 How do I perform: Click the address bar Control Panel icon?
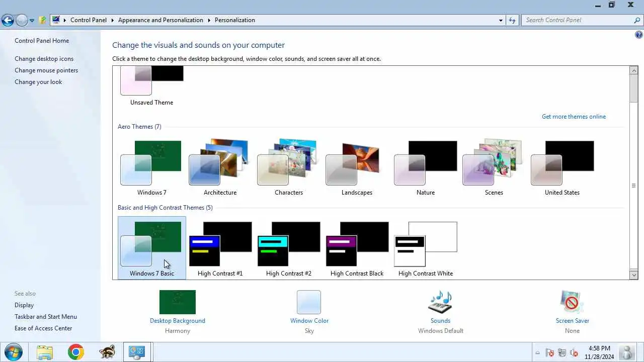[x=56, y=20]
